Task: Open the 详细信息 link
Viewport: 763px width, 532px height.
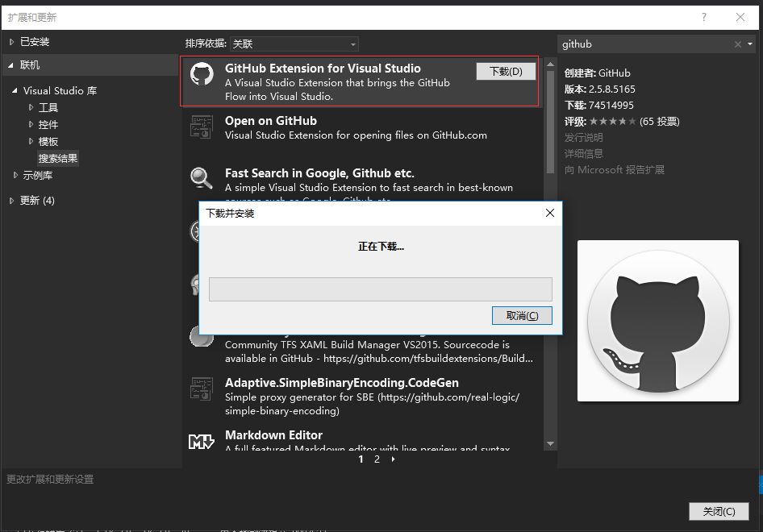Action: [x=583, y=154]
